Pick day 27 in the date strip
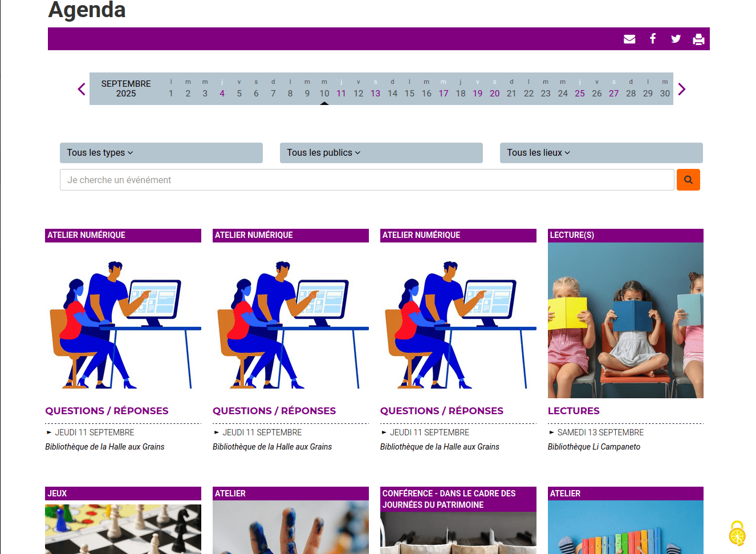The height and width of the screenshot is (554, 756). pyautogui.click(x=613, y=94)
